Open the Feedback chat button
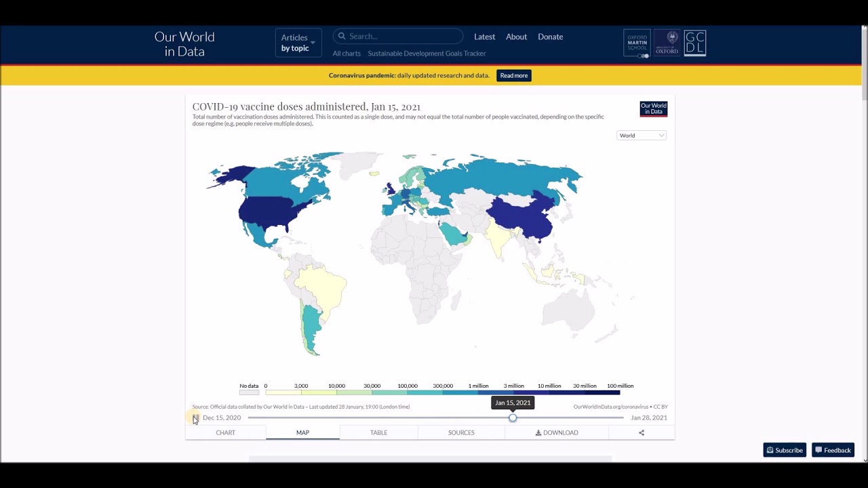 point(833,450)
